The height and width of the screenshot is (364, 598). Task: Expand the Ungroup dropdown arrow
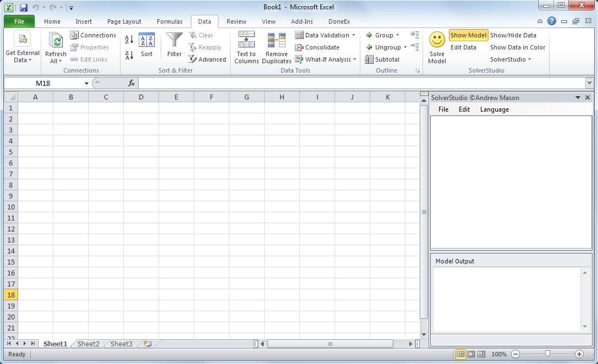pos(405,47)
